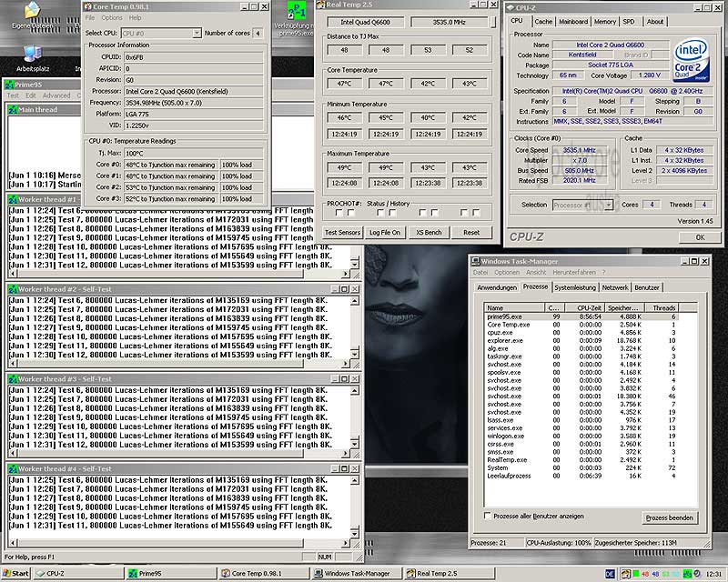Open the Start menu

click(x=15, y=574)
